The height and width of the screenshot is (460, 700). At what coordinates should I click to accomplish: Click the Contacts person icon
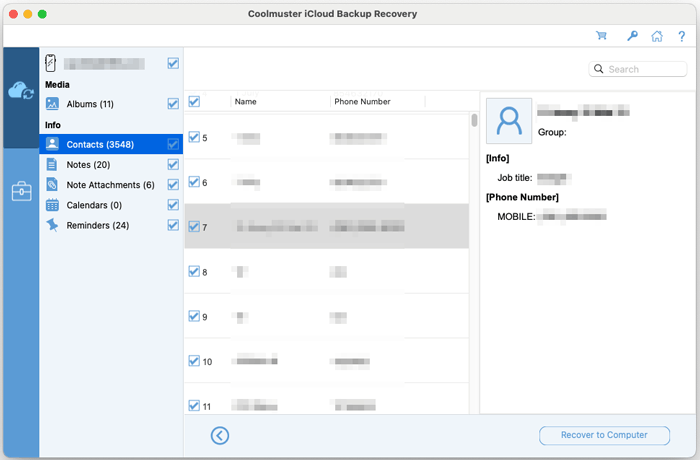pyautogui.click(x=52, y=144)
